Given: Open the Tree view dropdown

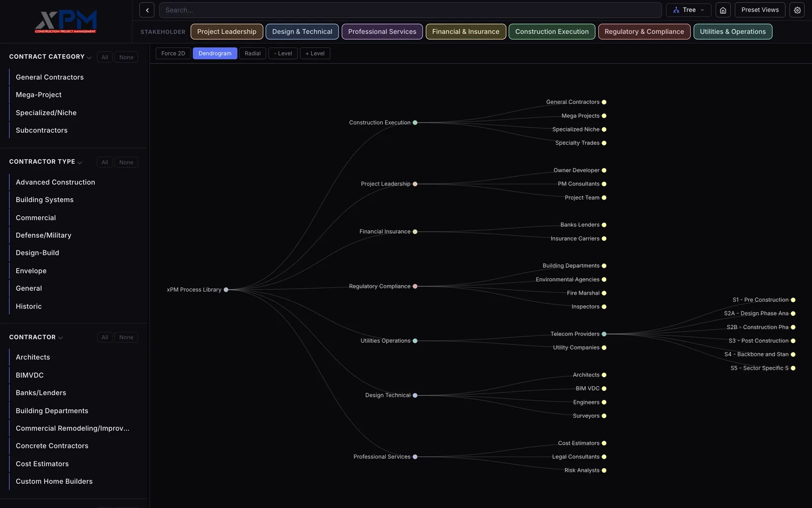Looking at the screenshot, I should coord(689,10).
